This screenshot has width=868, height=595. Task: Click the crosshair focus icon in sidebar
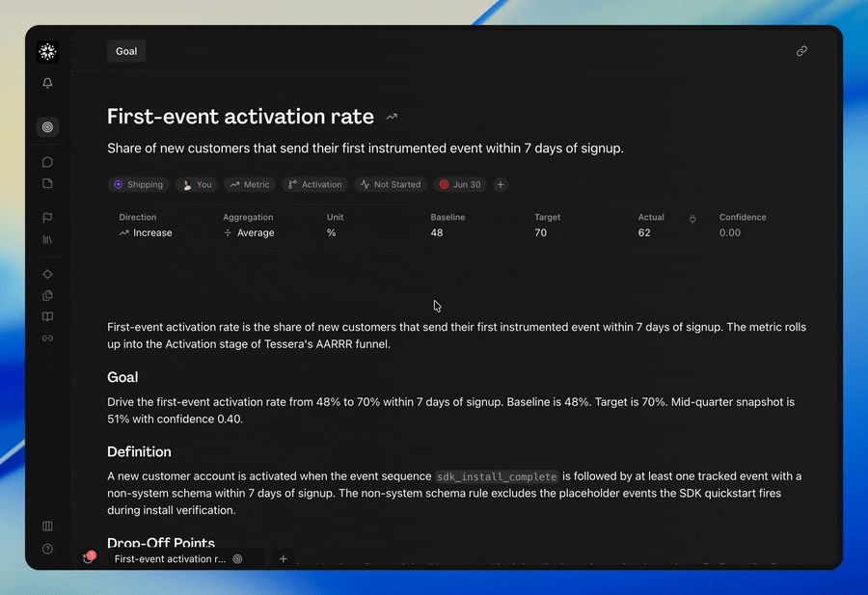tap(47, 274)
